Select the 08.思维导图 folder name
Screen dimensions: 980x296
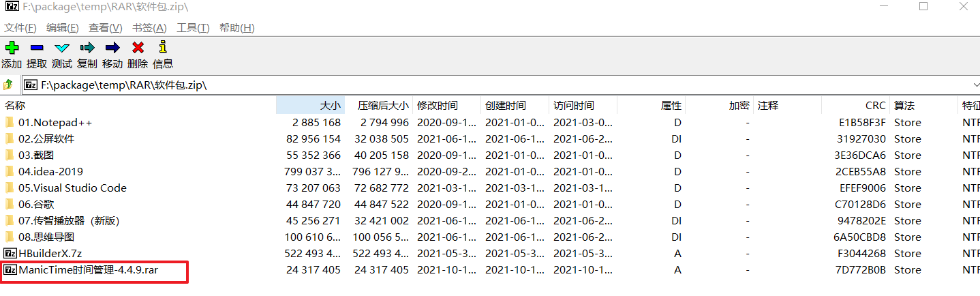click(x=46, y=237)
